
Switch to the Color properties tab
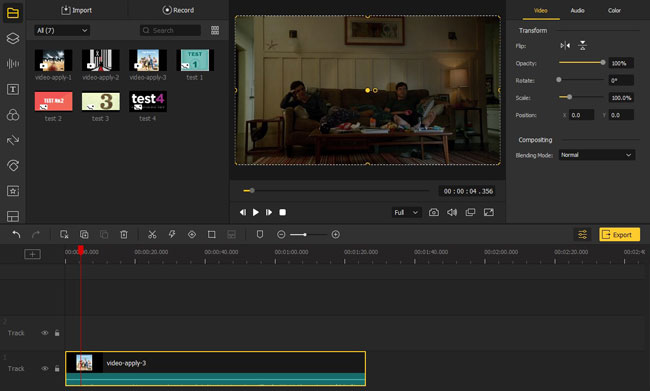[x=614, y=10]
